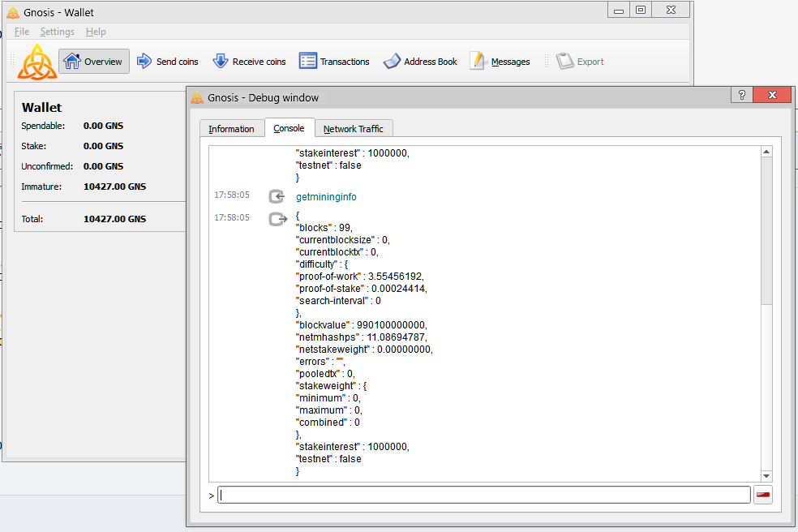The width and height of the screenshot is (798, 532).
Task: Open the File menu
Action: pyautogui.click(x=21, y=32)
